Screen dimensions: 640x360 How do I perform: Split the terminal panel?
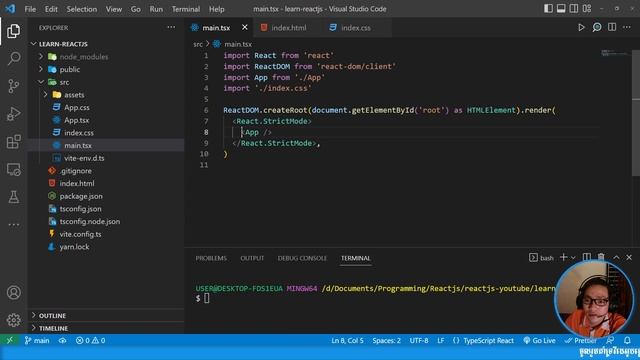click(587, 257)
